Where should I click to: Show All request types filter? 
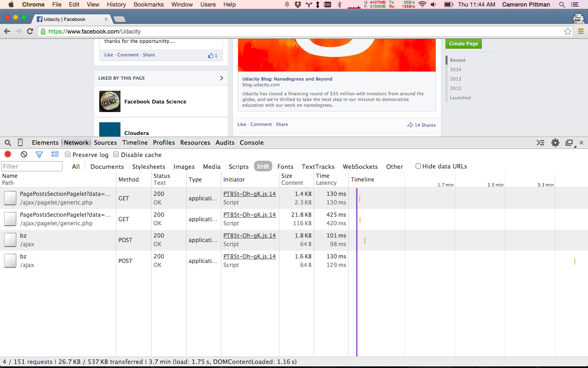[x=76, y=166]
